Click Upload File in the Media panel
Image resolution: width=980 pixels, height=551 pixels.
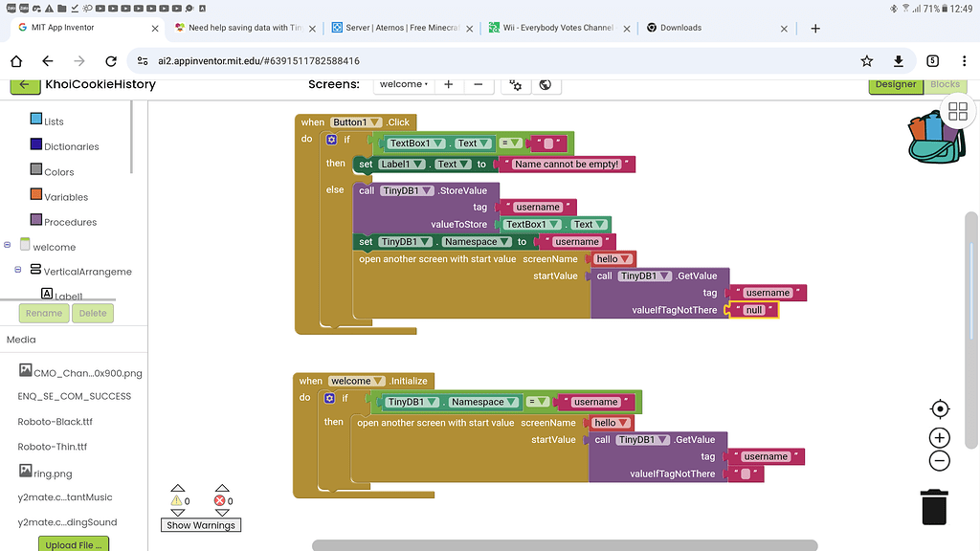(73, 543)
